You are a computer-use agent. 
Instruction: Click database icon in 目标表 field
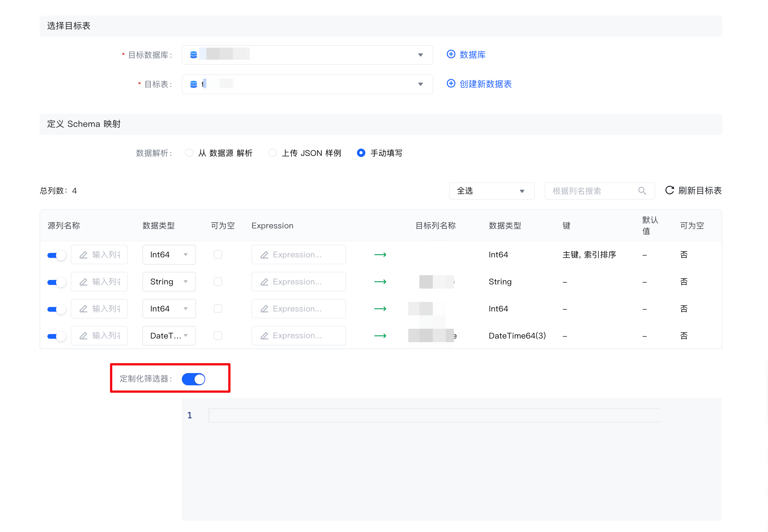tap(193, 84)
